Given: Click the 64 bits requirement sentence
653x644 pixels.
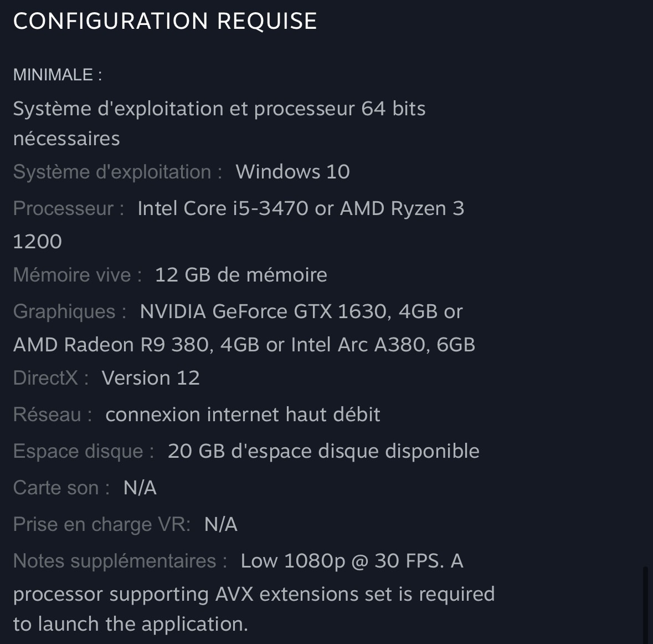Looking at the screenshot, I should coord(219,109).
